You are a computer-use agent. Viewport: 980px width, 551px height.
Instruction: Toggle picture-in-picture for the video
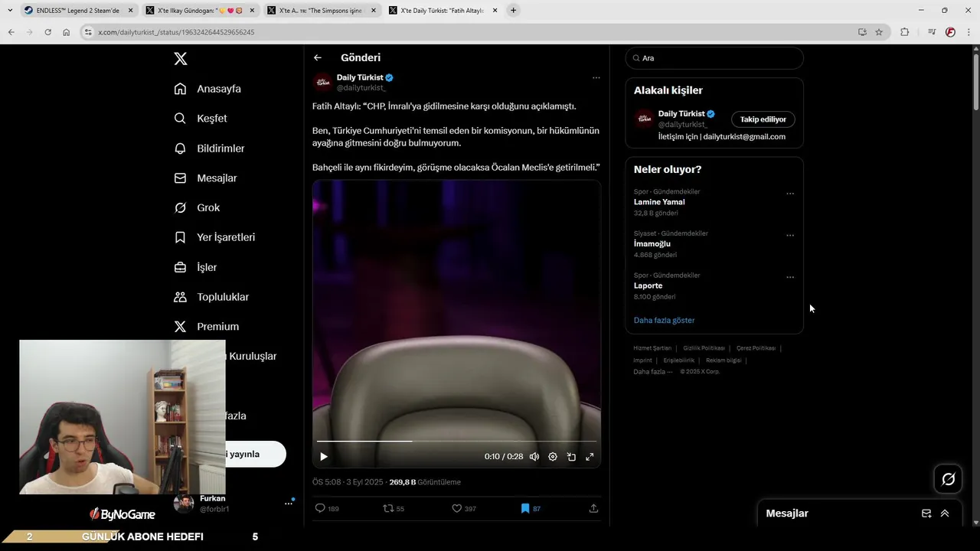click(571, 457)
